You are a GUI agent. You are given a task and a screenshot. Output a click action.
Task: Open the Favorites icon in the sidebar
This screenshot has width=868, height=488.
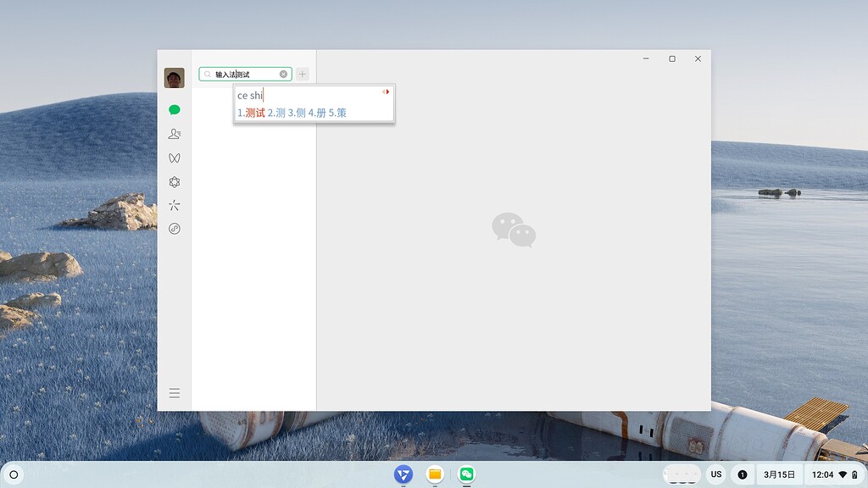pos(174,181)
